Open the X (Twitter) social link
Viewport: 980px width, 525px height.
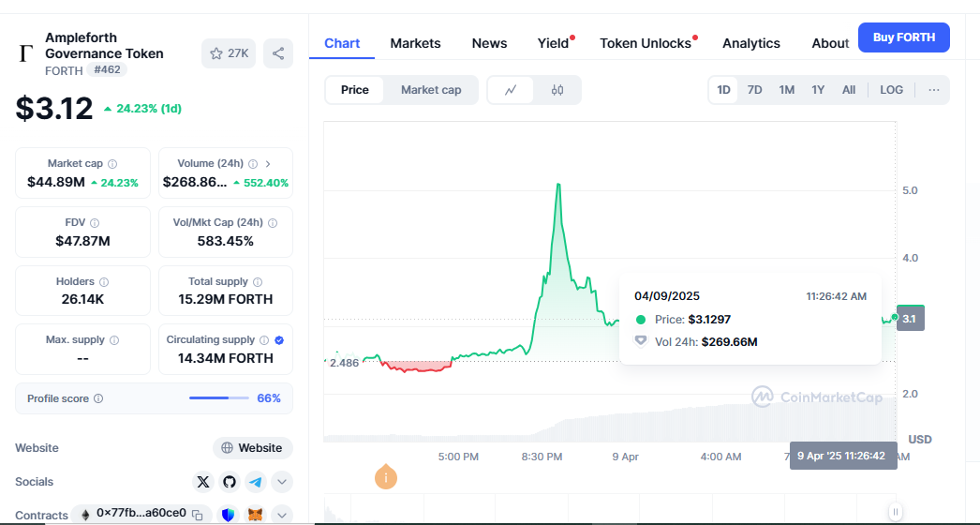[203, 482]
